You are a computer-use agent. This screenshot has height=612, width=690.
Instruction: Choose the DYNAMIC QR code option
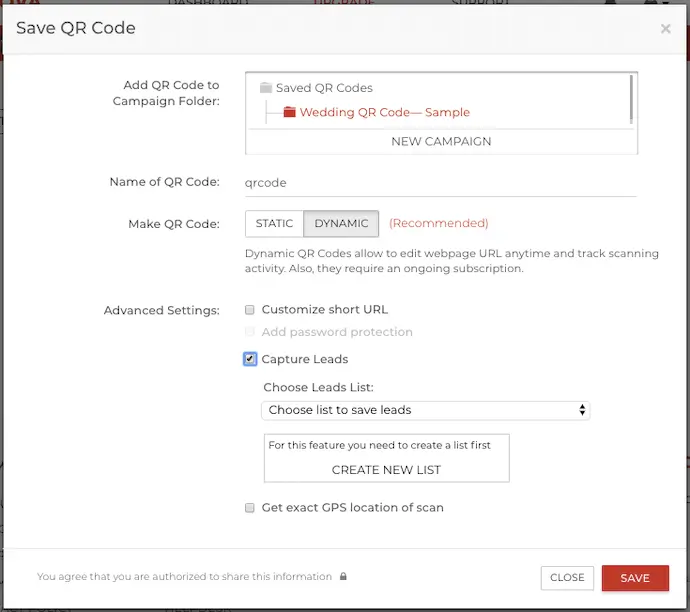point(341,224)
